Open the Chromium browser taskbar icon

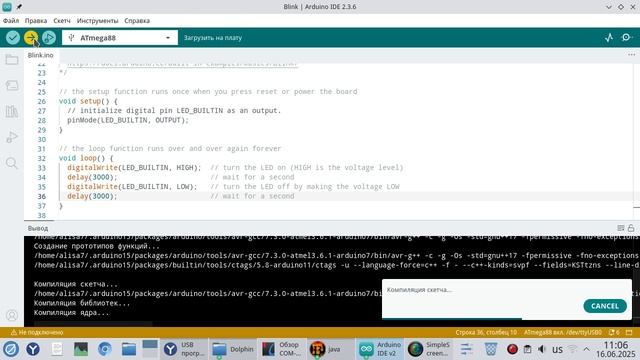[x=104, y=349]
